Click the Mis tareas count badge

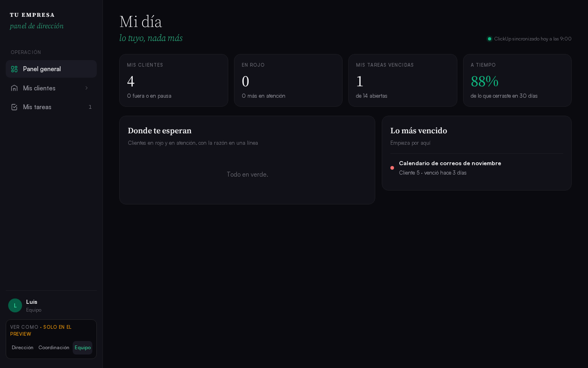(x=90, y=107)
